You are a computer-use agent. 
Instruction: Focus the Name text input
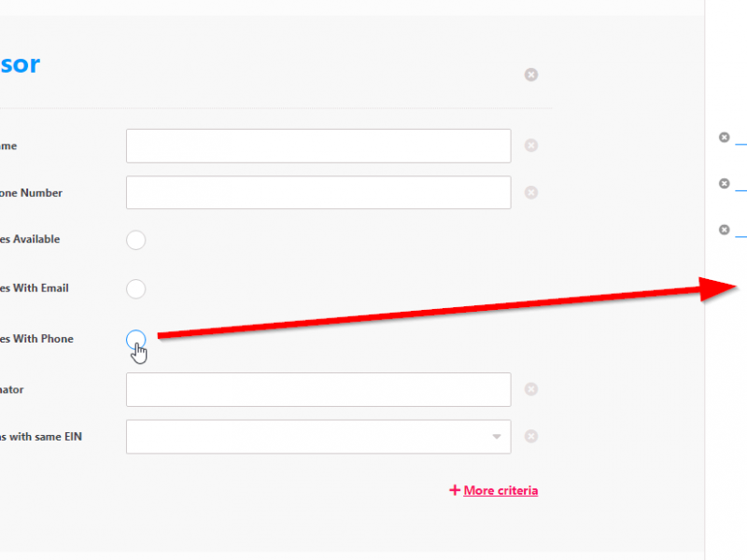point(317,146)
